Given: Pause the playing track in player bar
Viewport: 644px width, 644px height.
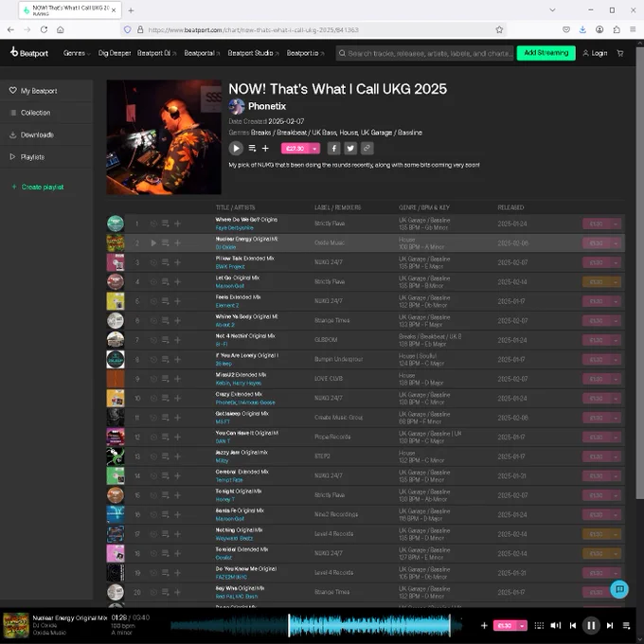Looking at the screenshot, I should pyautogui.click(x=591, y=625).
